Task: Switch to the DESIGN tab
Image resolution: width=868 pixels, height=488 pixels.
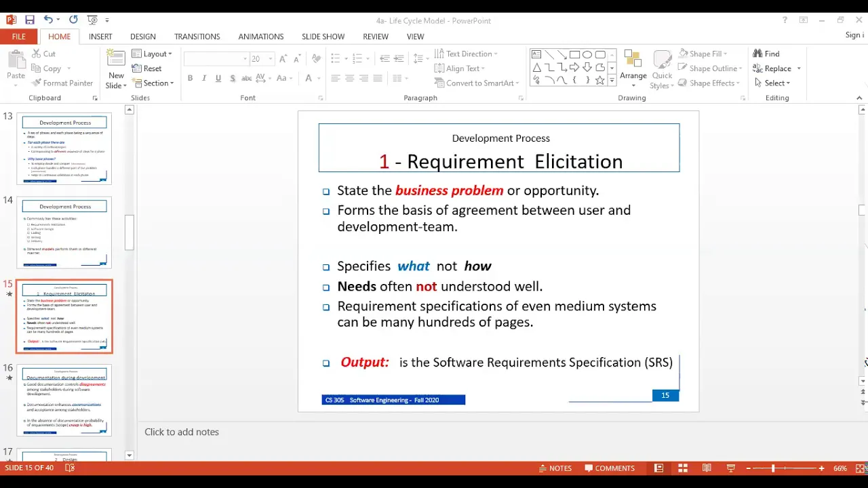Action: click(x=142, y=37)
